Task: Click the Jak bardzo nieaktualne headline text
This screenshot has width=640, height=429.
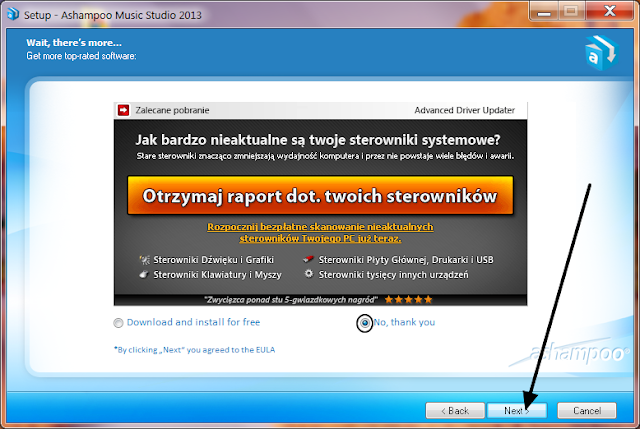Action: pos(319,139)
